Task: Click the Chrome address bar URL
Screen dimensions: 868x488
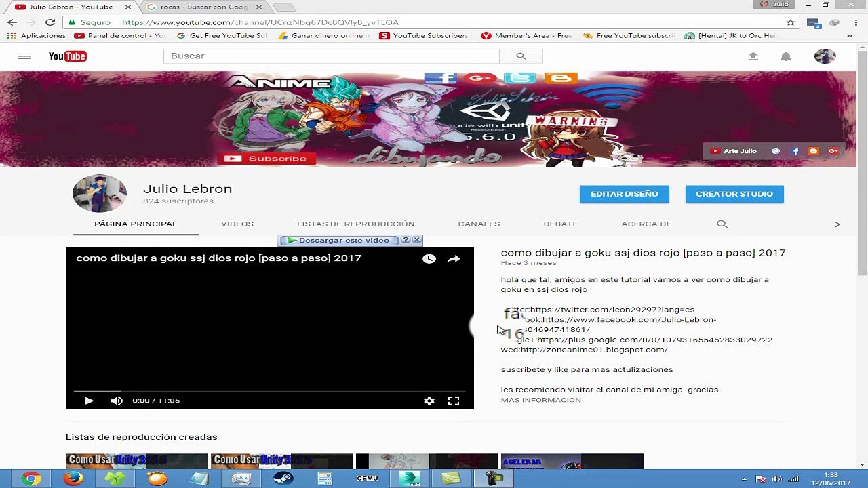Action: point(260,22)
